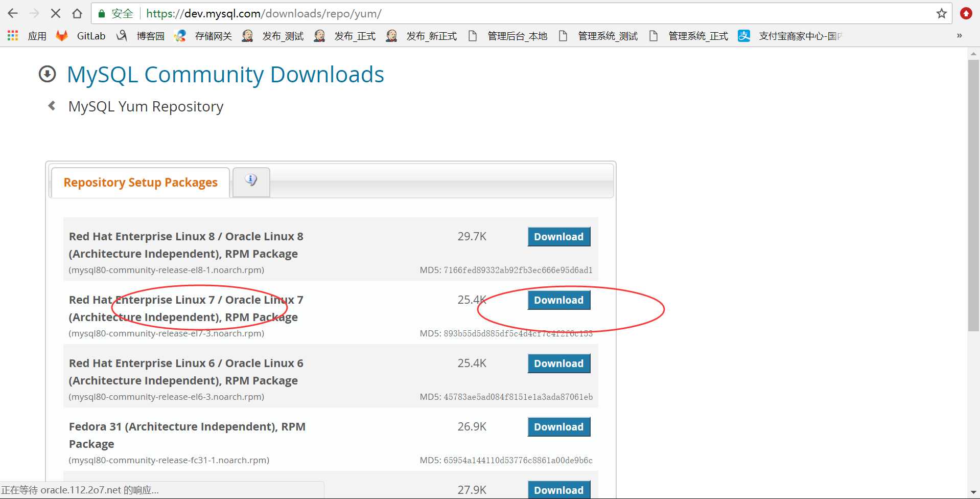Viewport: 980px width, 499px height.
Task: Click the filename mysql80-community-release-el7-3.noarch.rpm
Action: [167, 333]
